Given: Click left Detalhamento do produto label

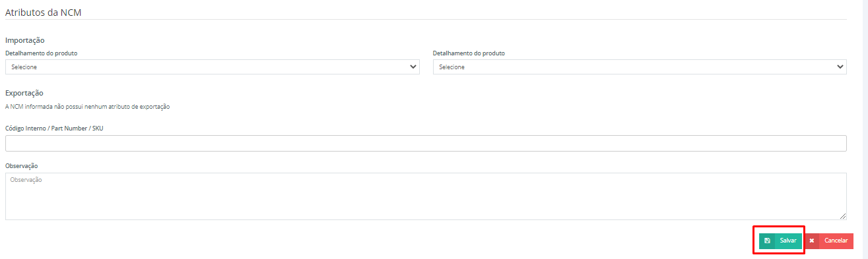Looking at the screenshot, I should point(46,53).
